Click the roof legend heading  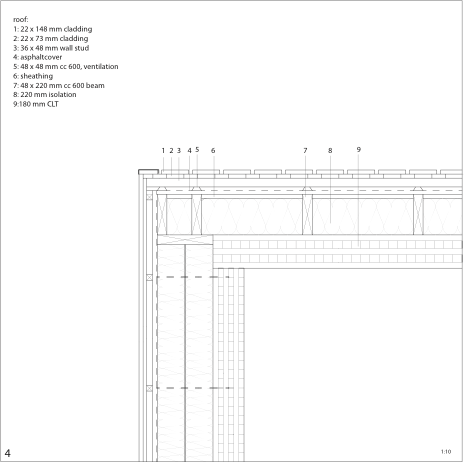[x=21, y=20]
